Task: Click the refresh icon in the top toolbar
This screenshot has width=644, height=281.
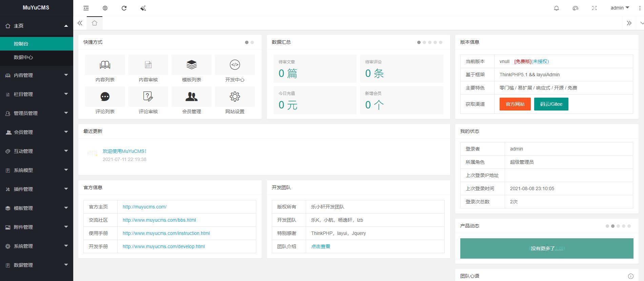Action: coord(124,8)
